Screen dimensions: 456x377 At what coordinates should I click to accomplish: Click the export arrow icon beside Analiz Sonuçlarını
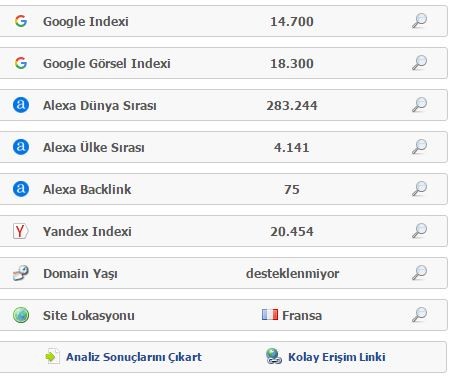53,357
